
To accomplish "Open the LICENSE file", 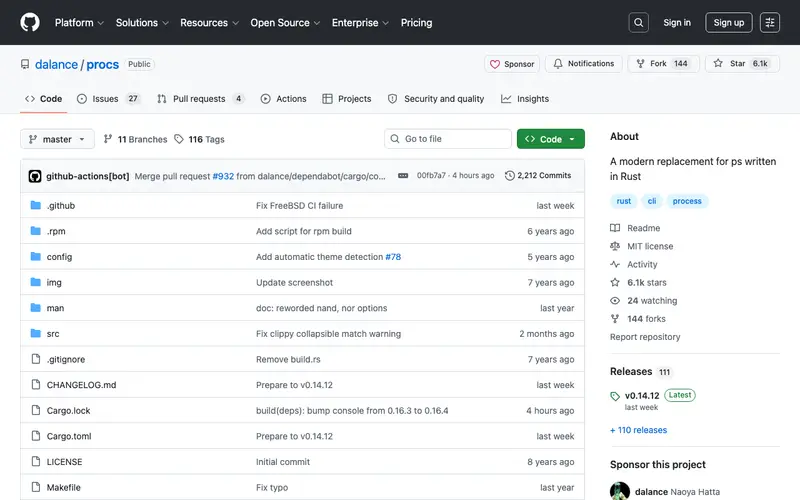I will (64, 462).
